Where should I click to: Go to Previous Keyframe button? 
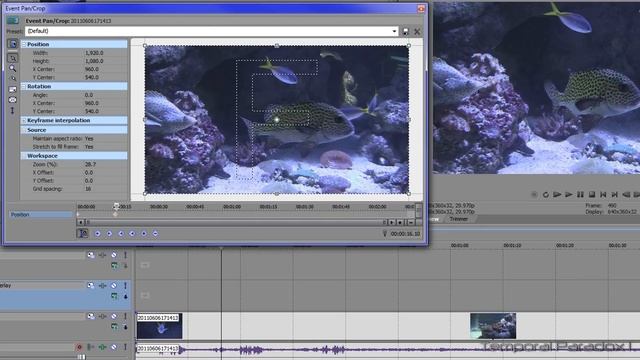109,233
